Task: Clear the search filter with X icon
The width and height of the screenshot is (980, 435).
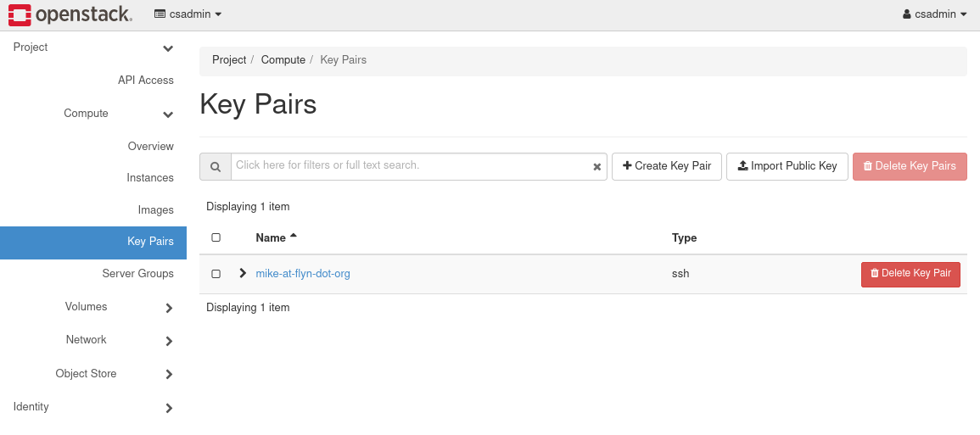Action: [596, 167]
